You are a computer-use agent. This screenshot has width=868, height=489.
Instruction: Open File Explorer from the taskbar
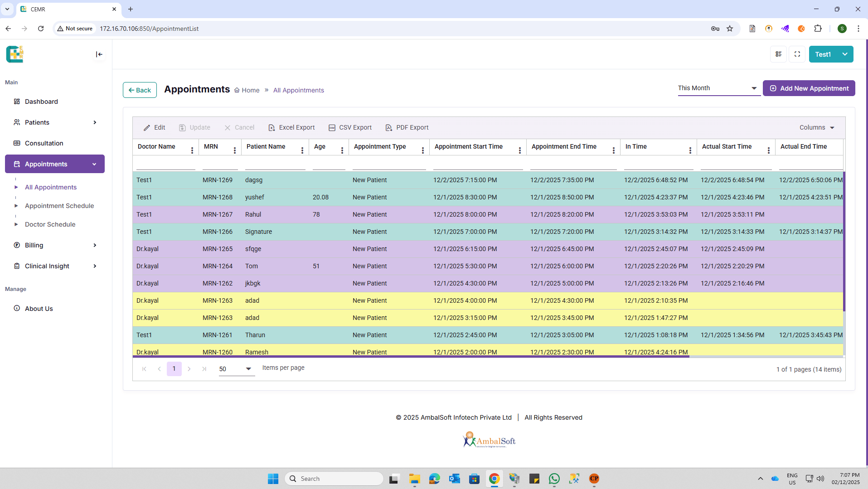414,479
